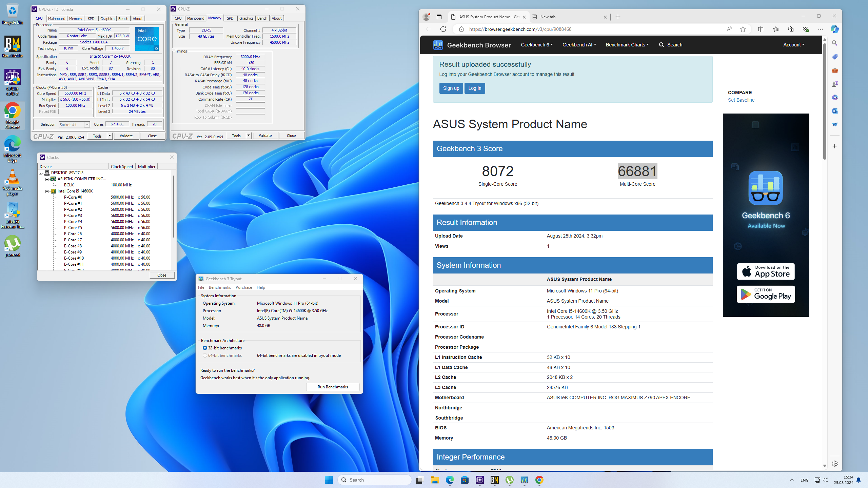Open Tools dropdown arrow in Memory CPU-Z
This screenshot has height=488, width=868.
[x=249, y=136]
